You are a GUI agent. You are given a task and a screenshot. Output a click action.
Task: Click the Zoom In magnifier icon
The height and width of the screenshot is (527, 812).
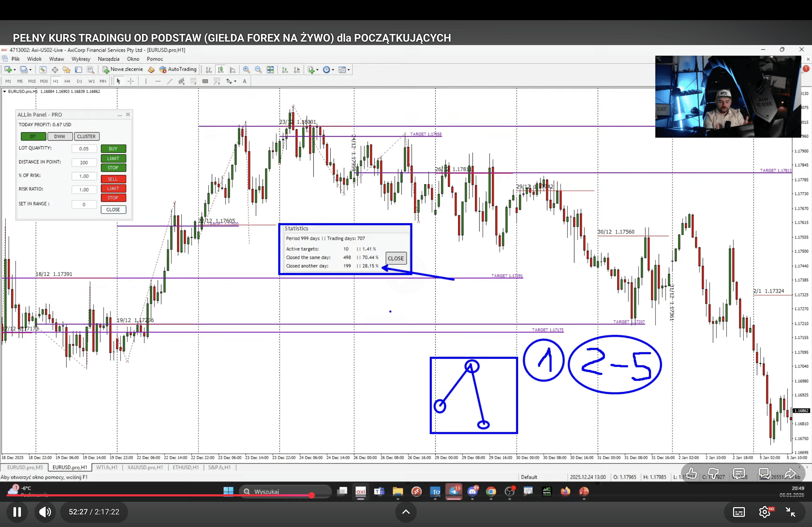tap(246, 69)
